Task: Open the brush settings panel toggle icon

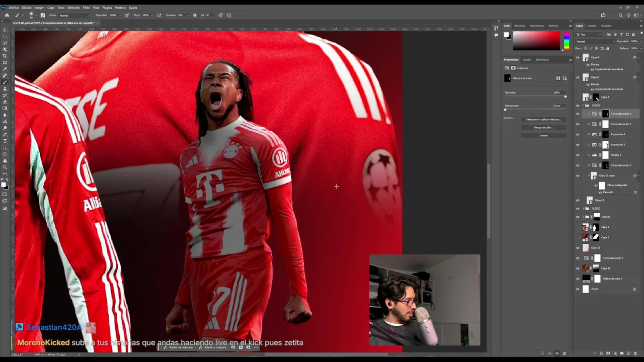Action: pyautogui.click(x=42, y=15)
